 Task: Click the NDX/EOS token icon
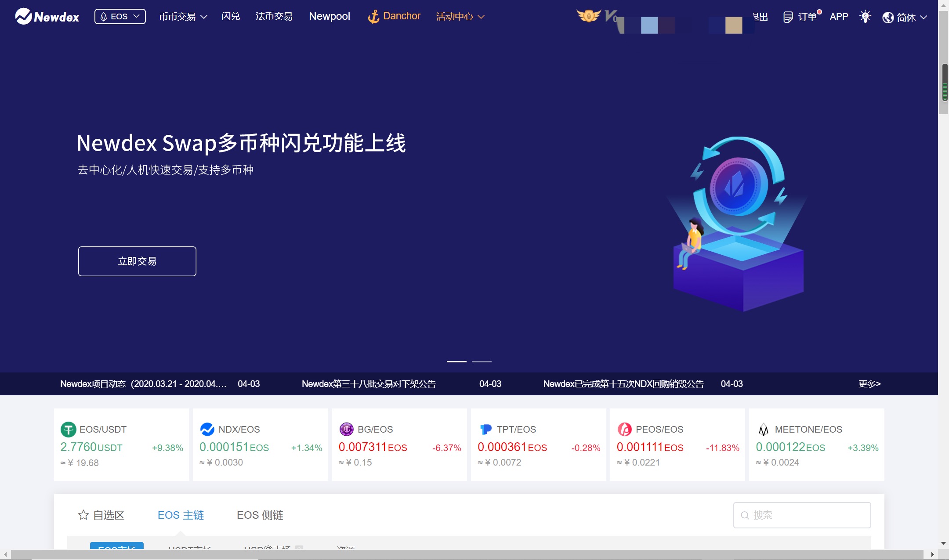pyautogui.click(x=207, y=429)
